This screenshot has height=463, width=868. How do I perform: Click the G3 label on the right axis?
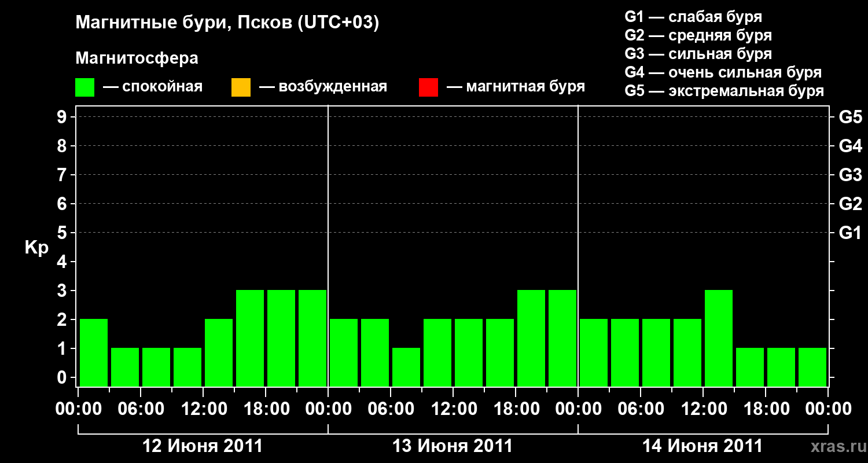pyautogui.click(x=850, y=175)
